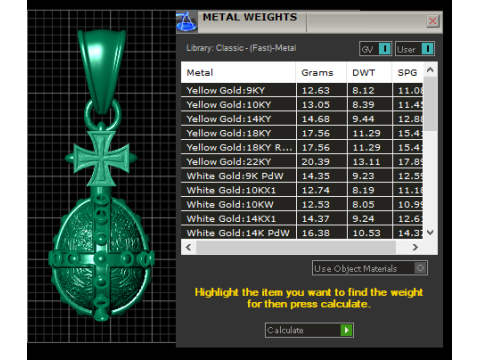Screen dimensions: 480x360
Task: Toggle the User library switch
Action: (415, 49)
